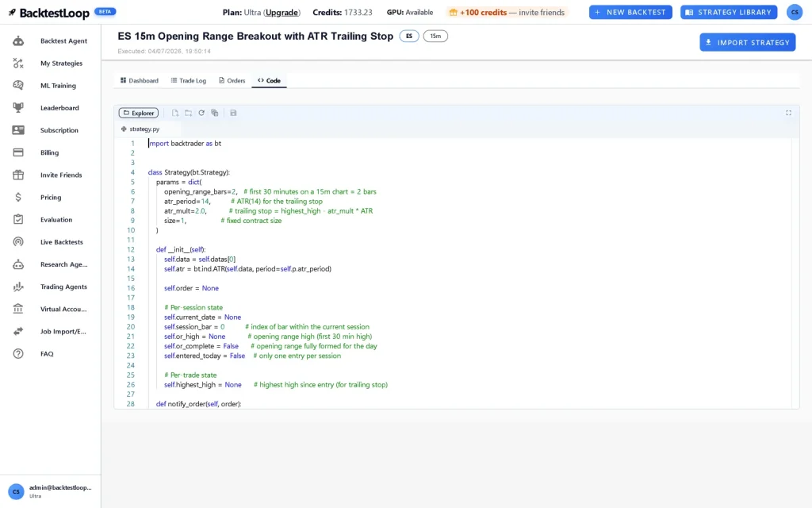The width and height of the screenshot is (812, 508).
Task: Click 'atr_mult=2.0' code line
Action: (x=268, y=211)
